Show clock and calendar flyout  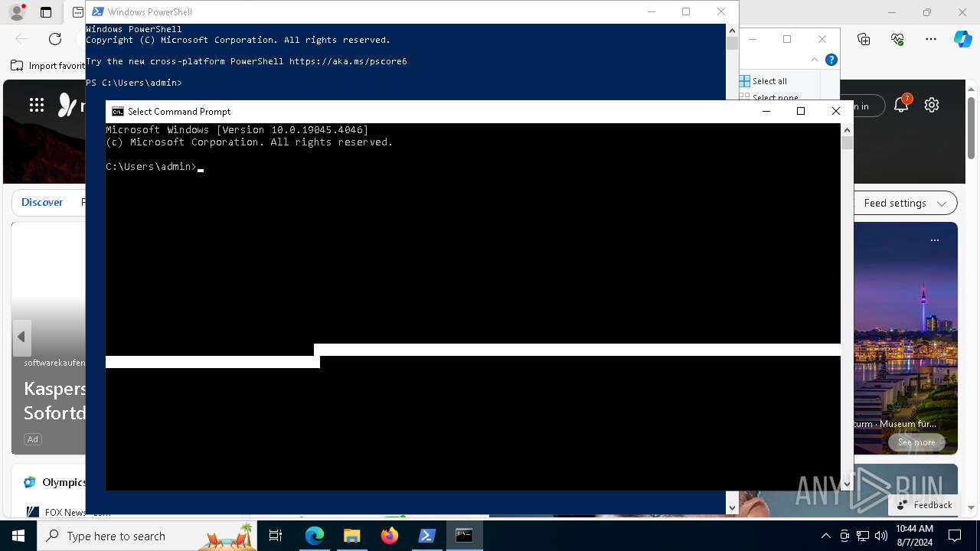point(914,536)
